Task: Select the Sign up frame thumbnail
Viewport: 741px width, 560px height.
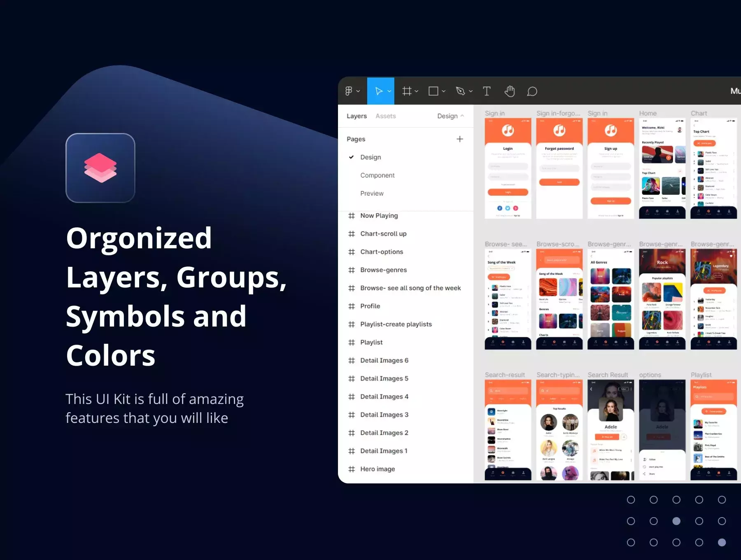Action: (x=611, y=168)
